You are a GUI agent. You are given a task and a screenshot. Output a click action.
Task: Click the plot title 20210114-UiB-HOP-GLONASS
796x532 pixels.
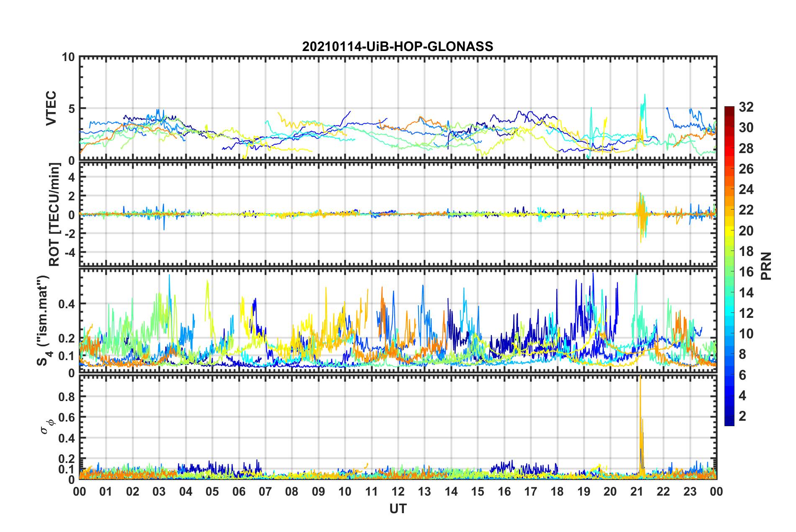[398, 46]
